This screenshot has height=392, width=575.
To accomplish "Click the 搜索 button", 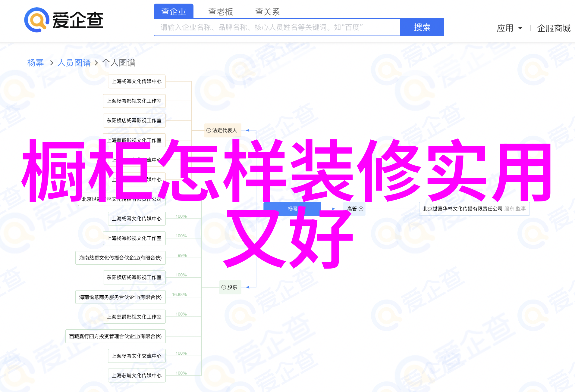I will click(422, 27).
